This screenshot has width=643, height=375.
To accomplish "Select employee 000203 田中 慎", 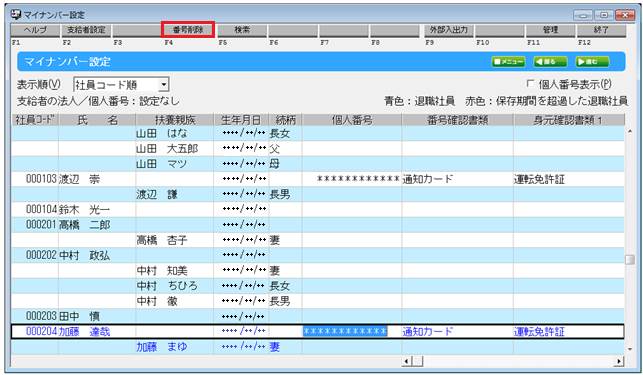I will (x=318, y=316).
